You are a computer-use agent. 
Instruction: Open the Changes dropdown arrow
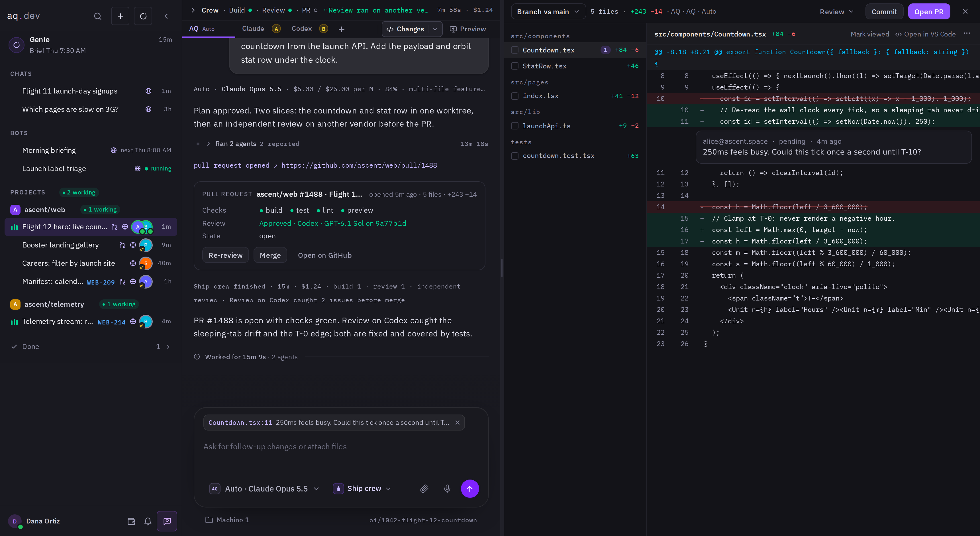tap(435, 29)
